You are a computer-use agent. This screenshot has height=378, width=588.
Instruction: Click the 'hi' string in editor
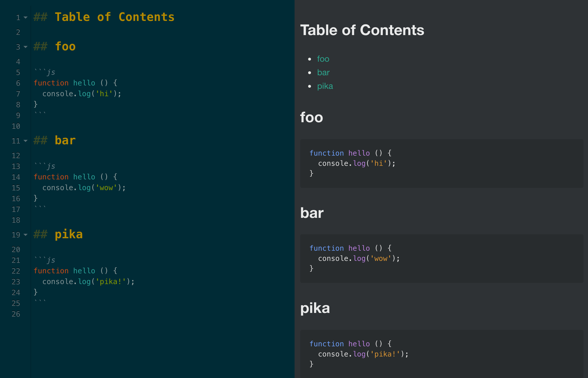click(104, 94)
